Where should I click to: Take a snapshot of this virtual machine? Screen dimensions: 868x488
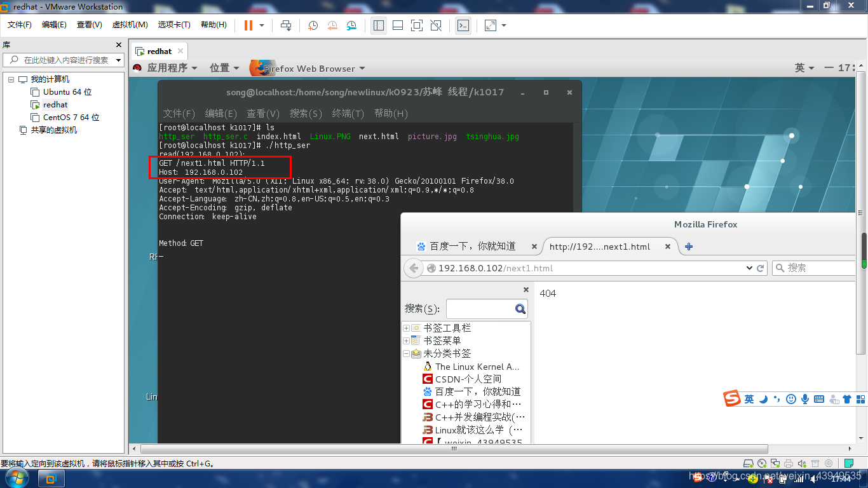click(313, 25)
